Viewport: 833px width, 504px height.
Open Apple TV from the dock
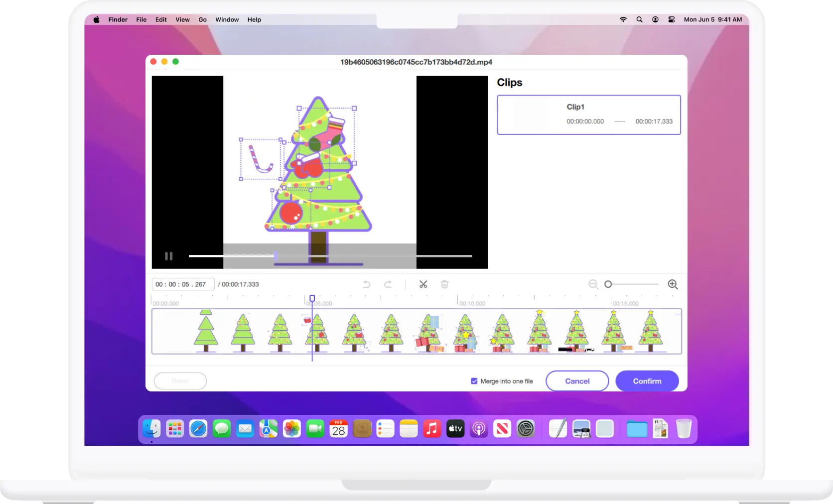tap(455, 428)
